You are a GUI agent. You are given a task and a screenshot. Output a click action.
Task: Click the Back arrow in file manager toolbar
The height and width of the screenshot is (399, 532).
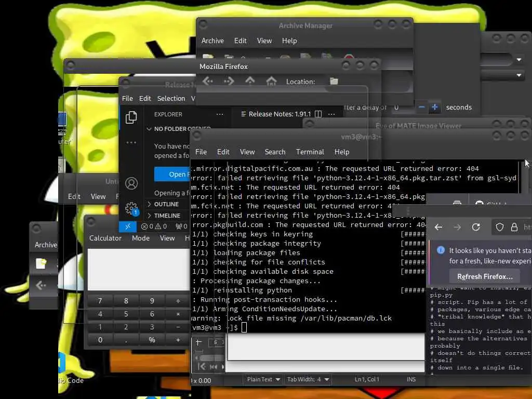[x=208, y=81]
